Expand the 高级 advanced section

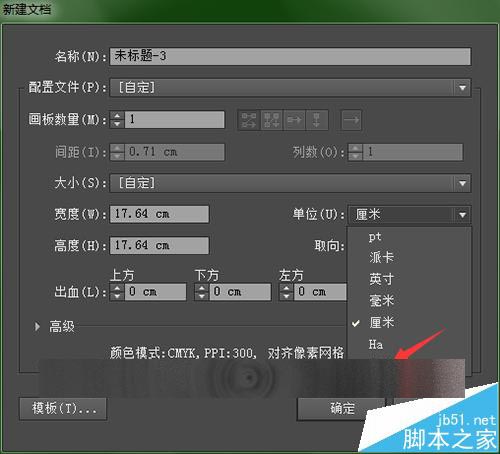pos(37,327)
